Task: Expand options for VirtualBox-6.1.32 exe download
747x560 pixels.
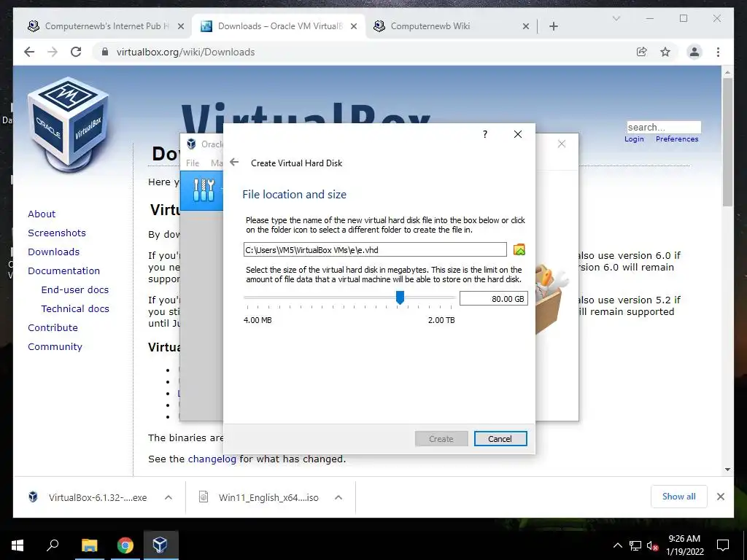Action: pos(169,497)
